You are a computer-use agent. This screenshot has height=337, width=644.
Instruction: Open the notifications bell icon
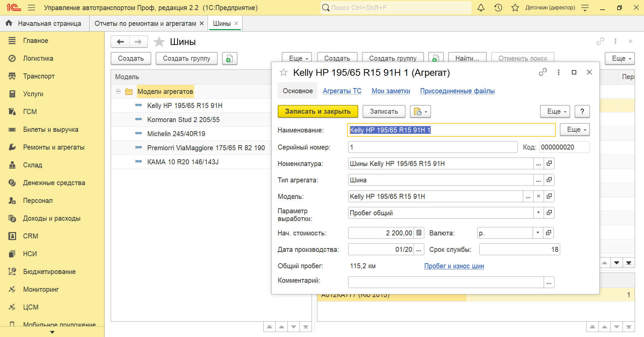pos(481,8)
